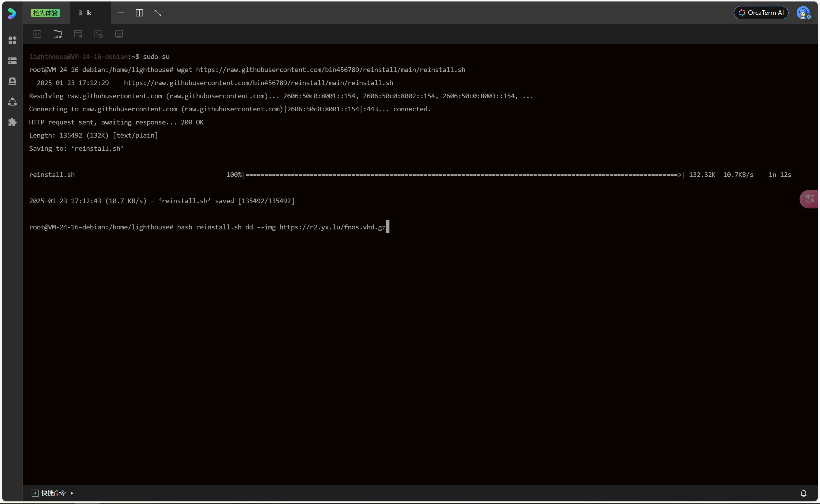
Task: Toggle split-pane terminal layout
Action: (x=139, y=13)
